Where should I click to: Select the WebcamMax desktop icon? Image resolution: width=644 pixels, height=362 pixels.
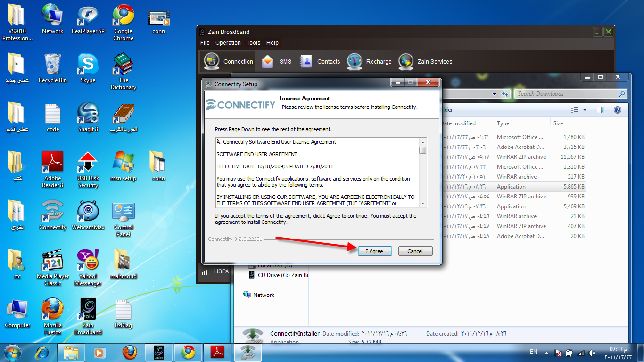click(x=88, y=215)
